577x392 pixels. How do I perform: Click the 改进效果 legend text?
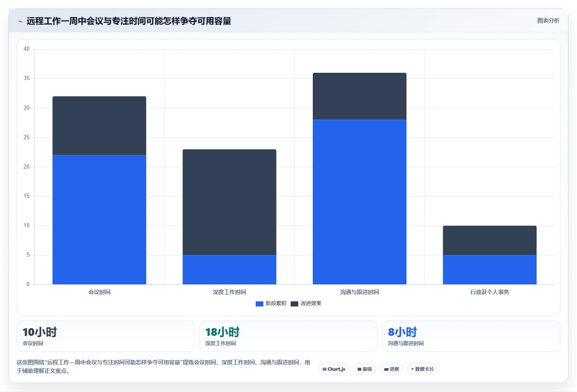click(311, 303)
